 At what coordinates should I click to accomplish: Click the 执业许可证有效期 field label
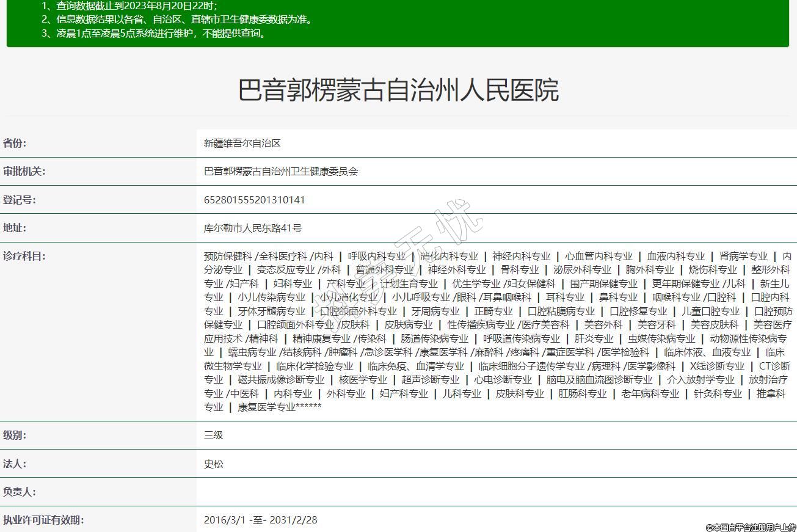(43, 520)
